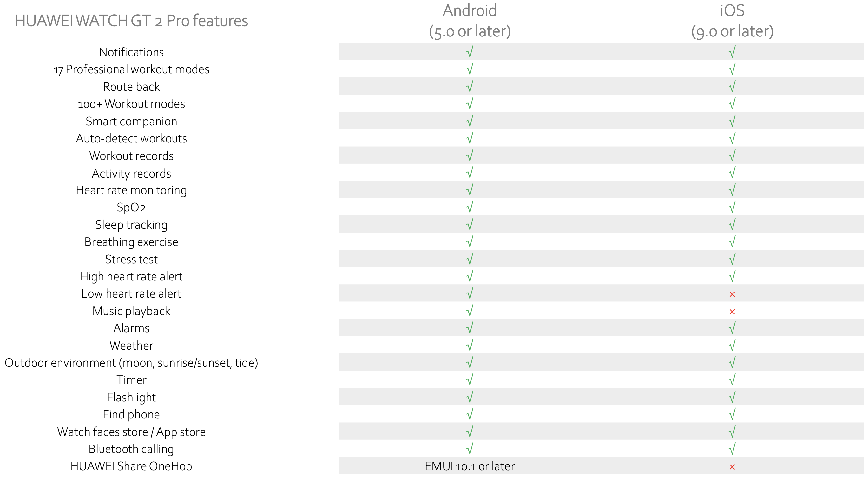Select the Android checkmark in the Notifications row
868x481 pixels.
pyautogui.click(x=470, y=52)
